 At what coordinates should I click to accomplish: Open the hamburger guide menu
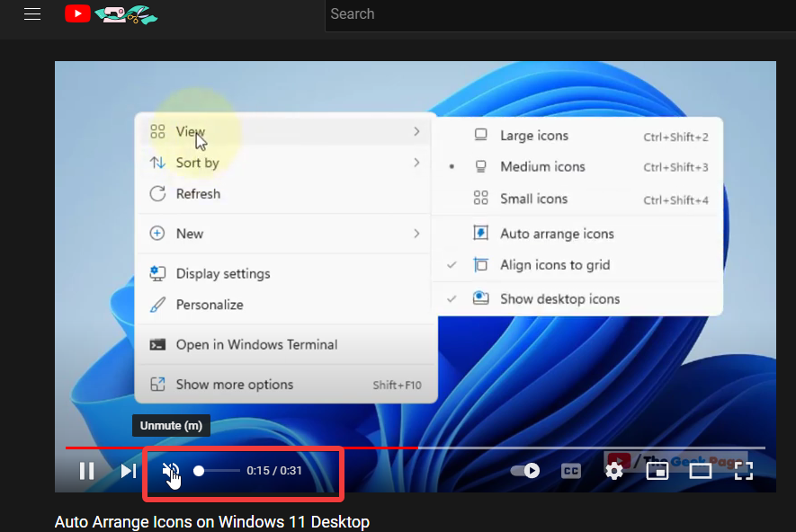[32, 14]
